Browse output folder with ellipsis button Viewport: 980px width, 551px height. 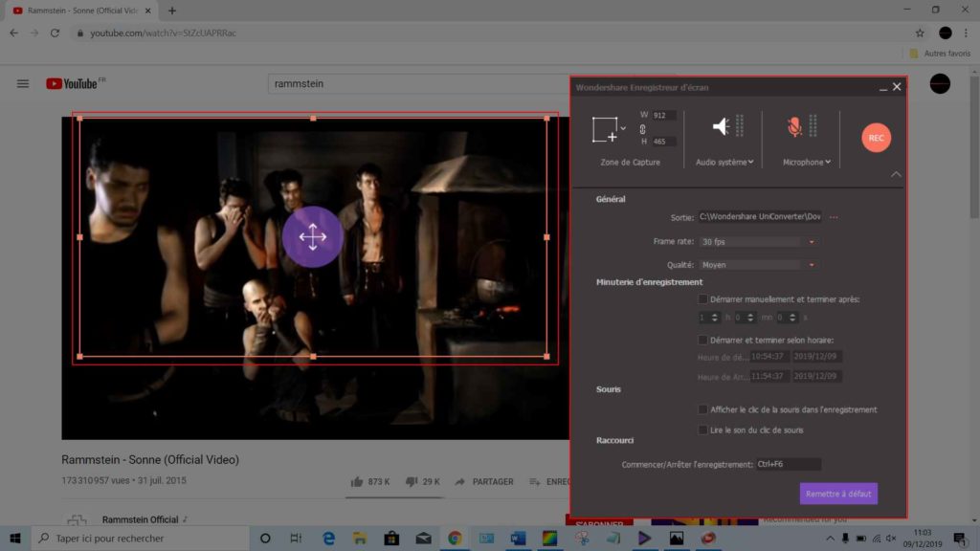(834, 217)
